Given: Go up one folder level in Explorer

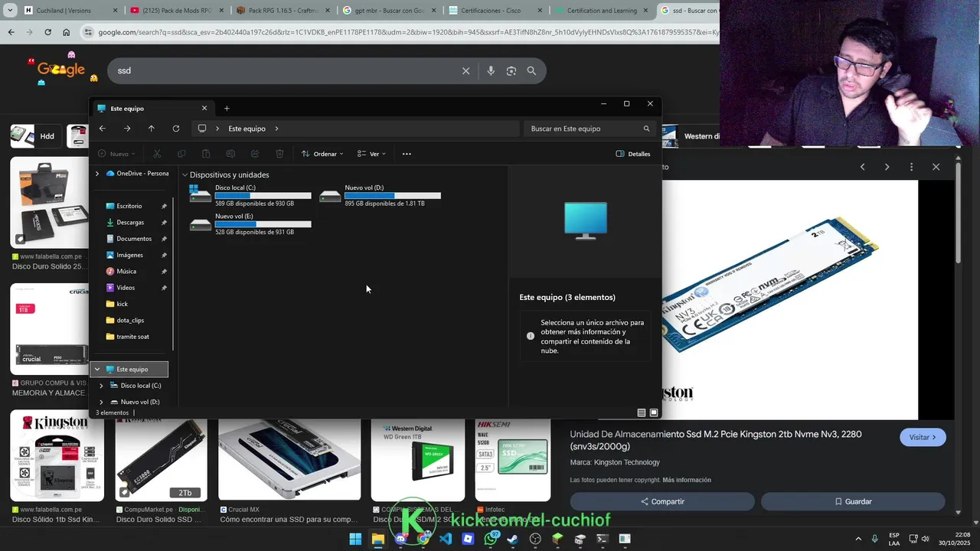Looking at the screenshot, I should click(x=152, y=129).
